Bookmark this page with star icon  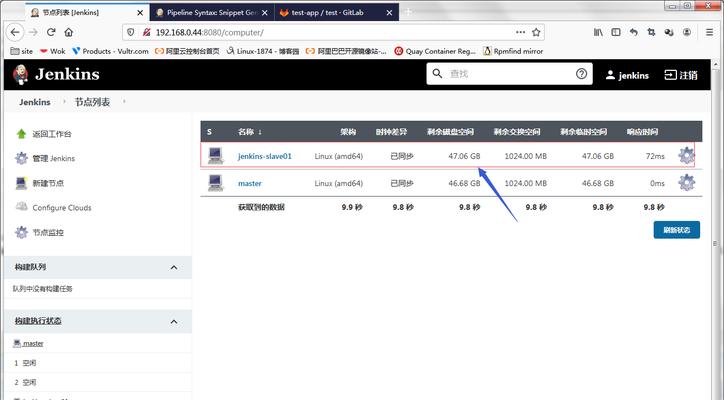(536, 32)
